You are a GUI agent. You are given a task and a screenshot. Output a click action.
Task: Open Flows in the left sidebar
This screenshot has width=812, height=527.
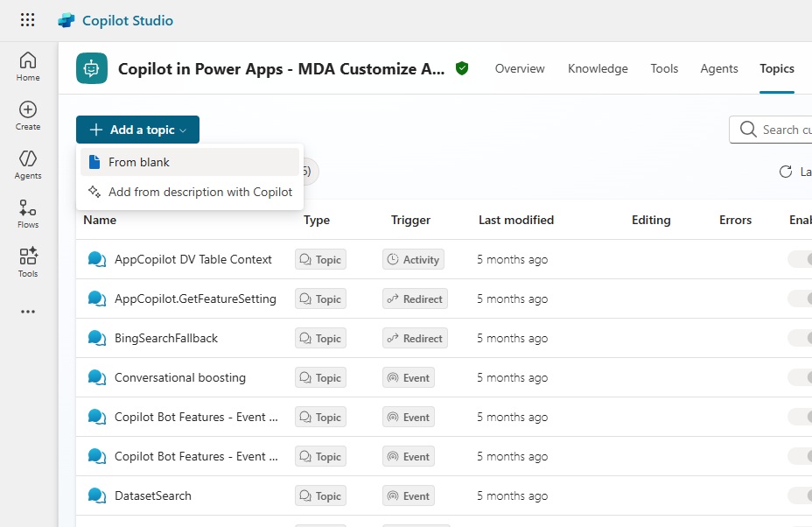tap(28, 214)
